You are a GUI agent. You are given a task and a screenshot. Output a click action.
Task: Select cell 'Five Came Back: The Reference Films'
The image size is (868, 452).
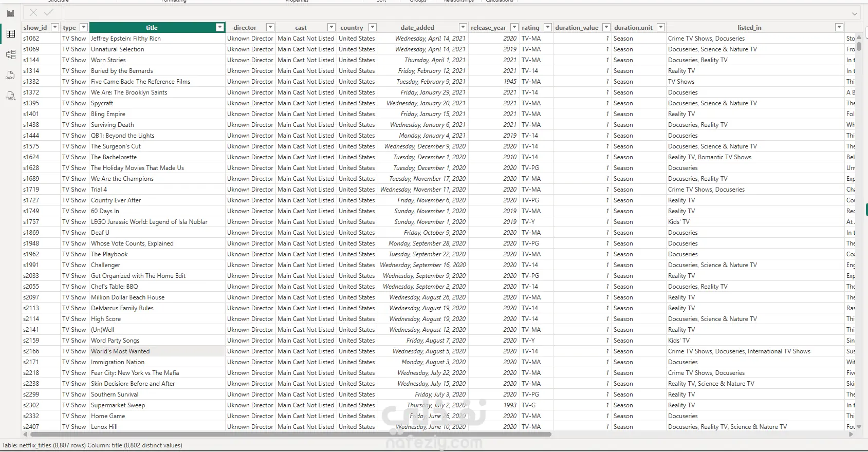pyautogui.click(x=157, y=82)
